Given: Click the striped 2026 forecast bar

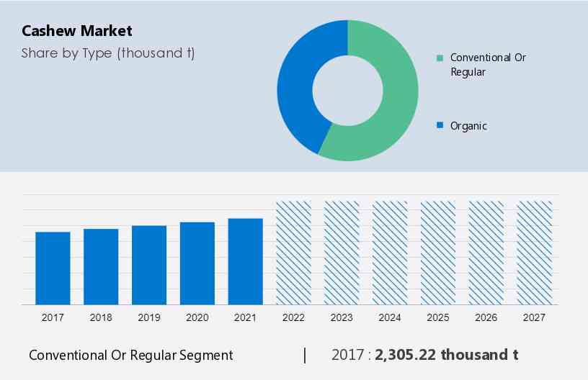Looking at the screenshot, I should 486,253.
